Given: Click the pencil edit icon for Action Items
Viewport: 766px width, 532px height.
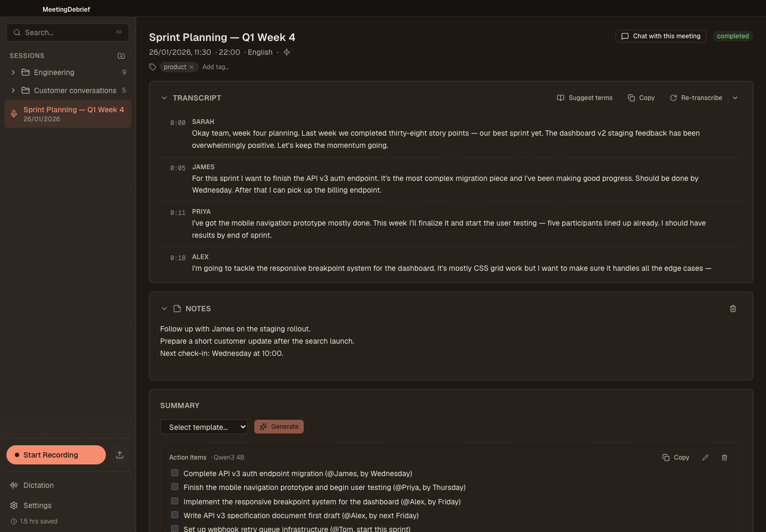Looking at the screenshot, I should [x=705, y=458].
